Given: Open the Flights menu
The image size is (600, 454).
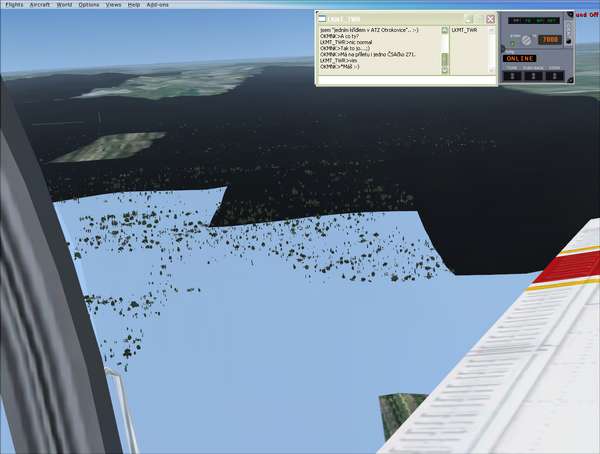Looking at the screenshot, I should point(14,5).
